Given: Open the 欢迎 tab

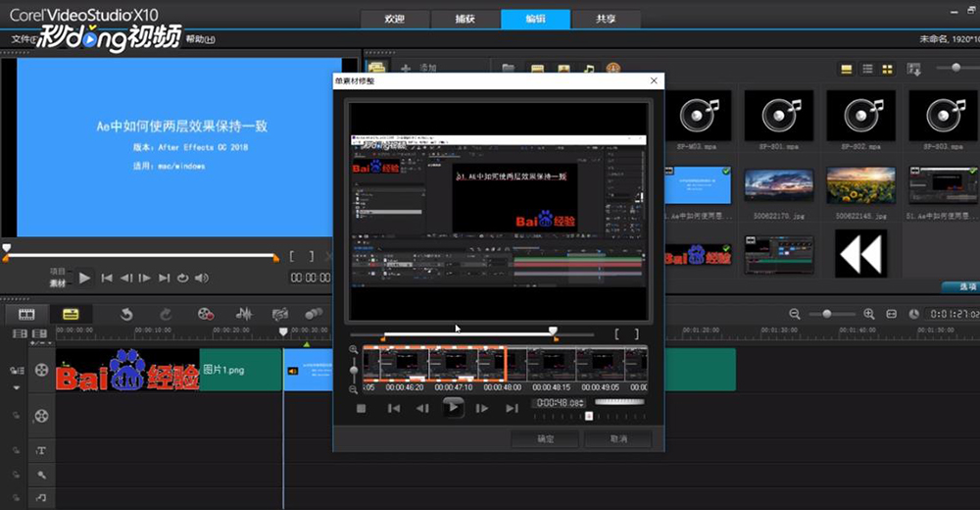Looking at the screenshot, I should coord(395,19).
